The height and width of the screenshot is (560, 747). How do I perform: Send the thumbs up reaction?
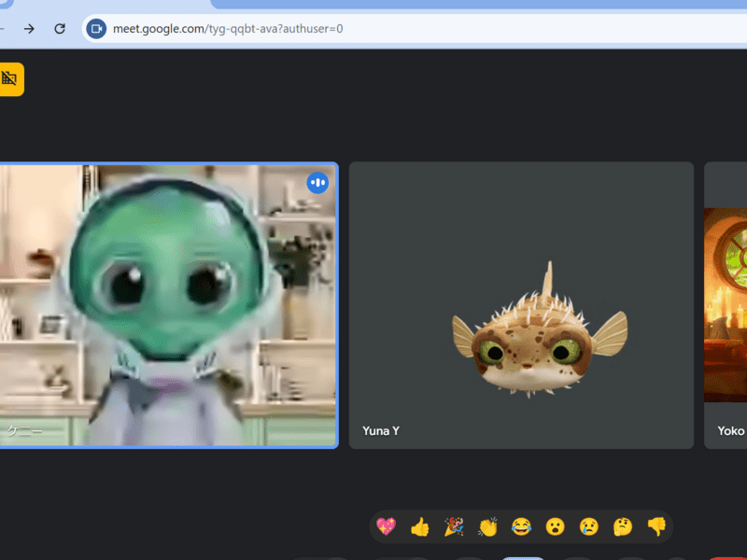click(x=419, y=527)
